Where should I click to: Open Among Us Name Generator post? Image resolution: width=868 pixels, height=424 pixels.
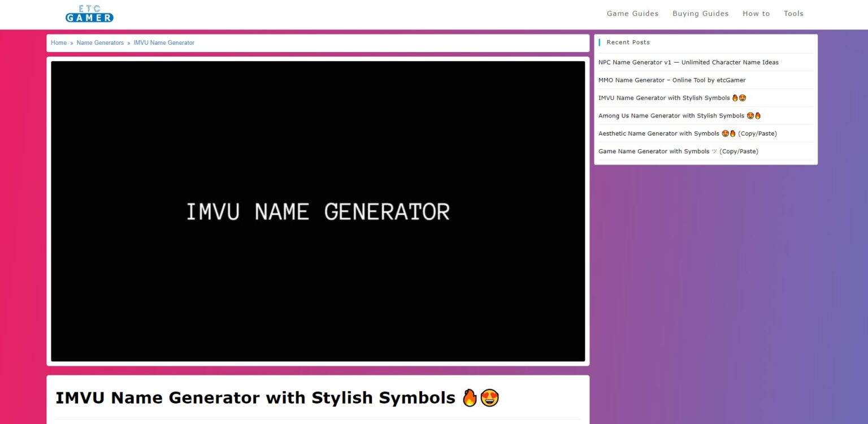[x=671, y=116]
